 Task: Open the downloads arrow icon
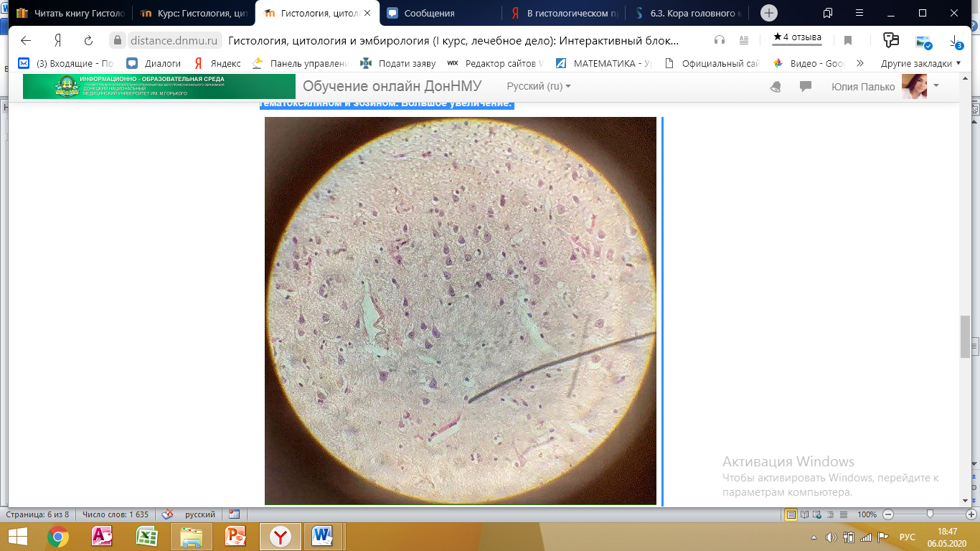pyautogui.click(x=954, y=40)
